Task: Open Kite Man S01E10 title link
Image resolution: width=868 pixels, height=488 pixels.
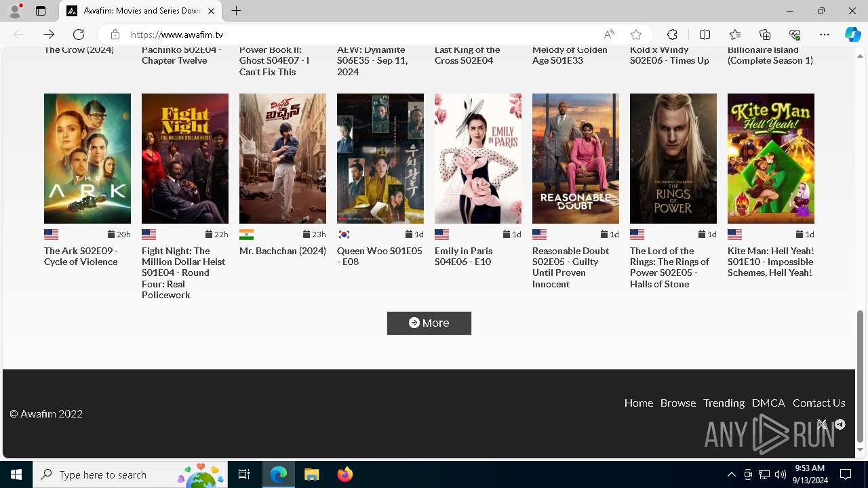Action: coord(771,262)
